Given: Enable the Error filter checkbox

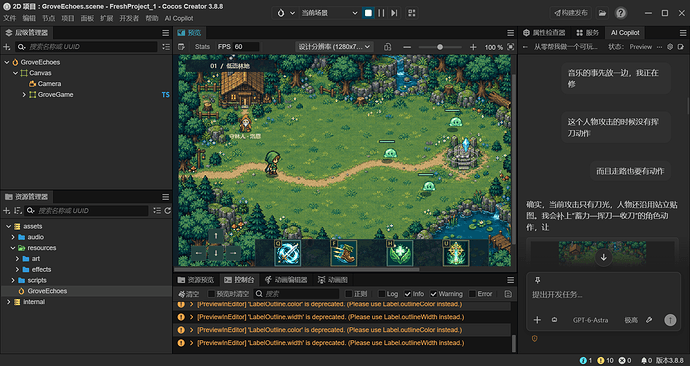Looking at the screenshot, I should pyautogui.click(x=472, y=294).
